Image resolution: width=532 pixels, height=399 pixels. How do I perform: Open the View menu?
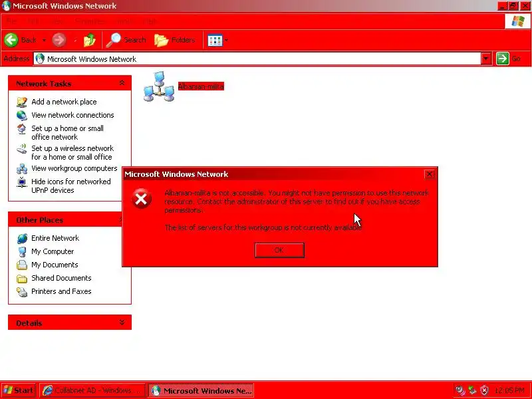click(x=57, y=21)
